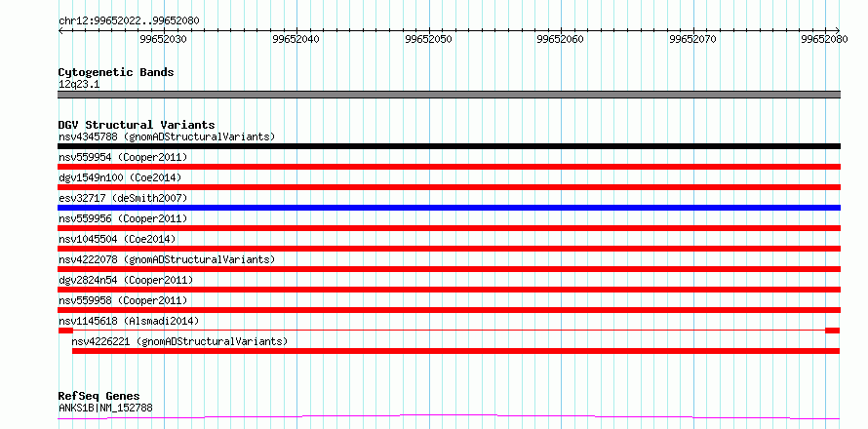Open dgv2824n54 (Cooper2011) variant label
Image resolution: width=868 pixels, height=429 pixels.
(x=126, y=280)
